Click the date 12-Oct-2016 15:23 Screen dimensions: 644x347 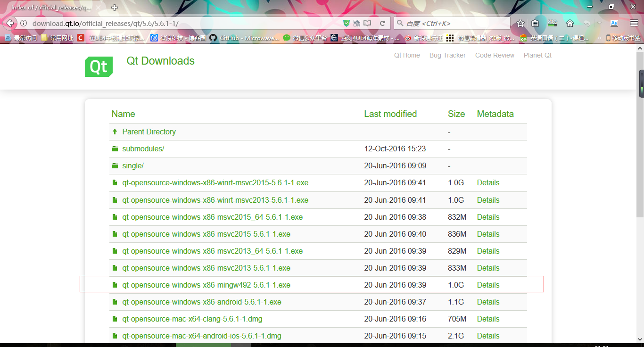[x=395, y=149]
